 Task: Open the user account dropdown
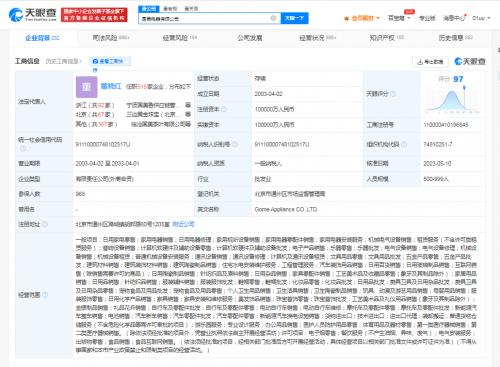tap(481, 18)
